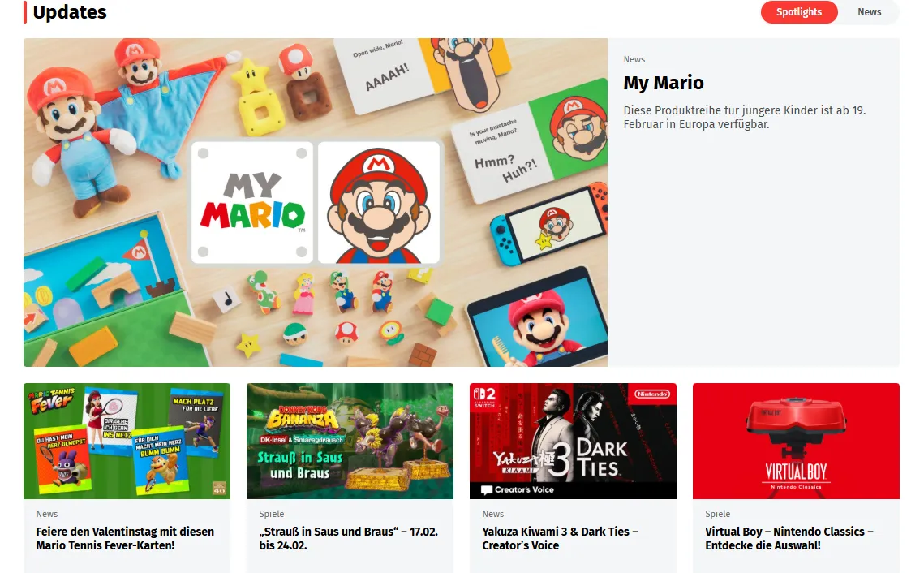Select the Spotlights filter pill

click(x=798, y=12)
